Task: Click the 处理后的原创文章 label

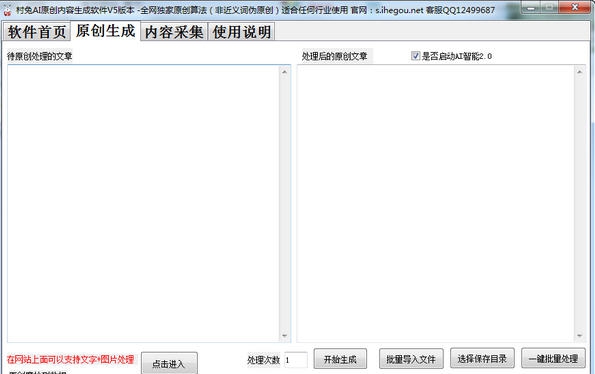Action: click(x=334, y=56)
